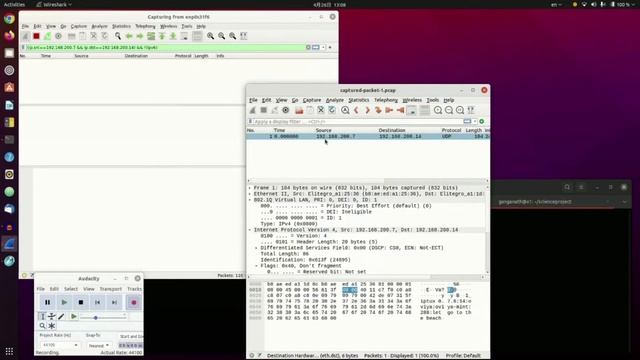Open filter history dropdown in pcap window

click(475, 122)
